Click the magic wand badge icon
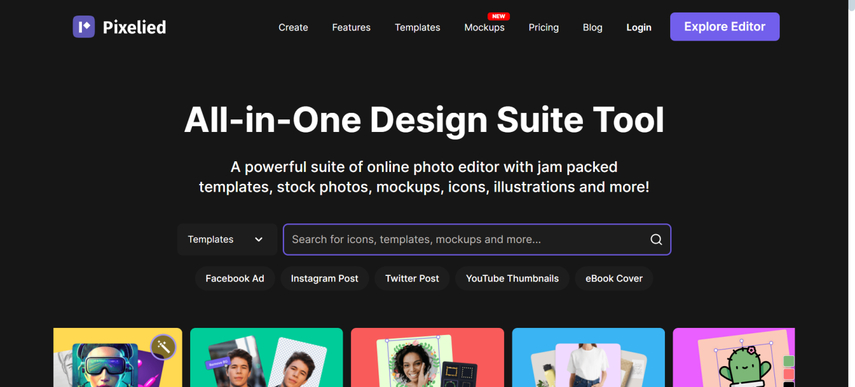 point(163,347)
